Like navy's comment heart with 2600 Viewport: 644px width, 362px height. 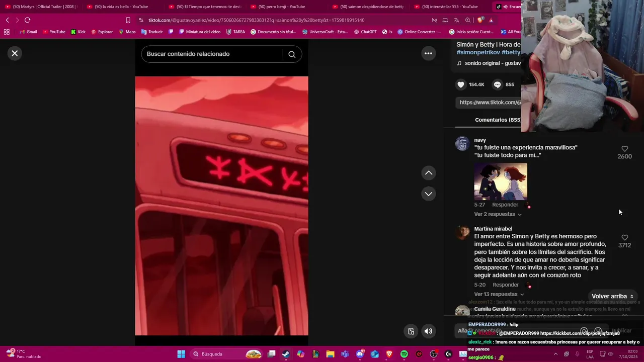[x=624, y=149]
